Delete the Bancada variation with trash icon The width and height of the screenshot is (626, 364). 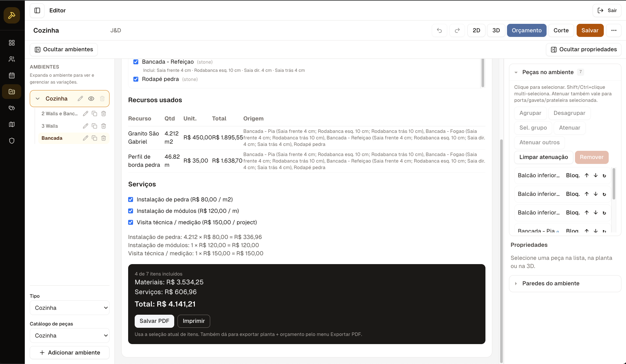(x=104, y=138)
